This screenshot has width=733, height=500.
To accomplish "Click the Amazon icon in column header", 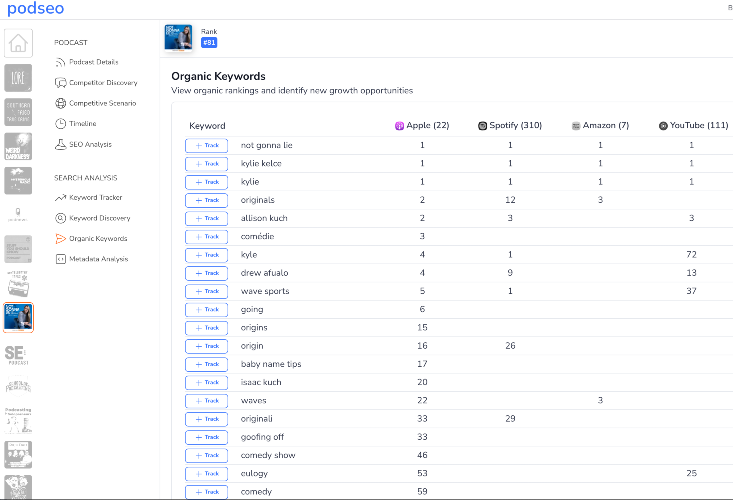I will point(576,126).
